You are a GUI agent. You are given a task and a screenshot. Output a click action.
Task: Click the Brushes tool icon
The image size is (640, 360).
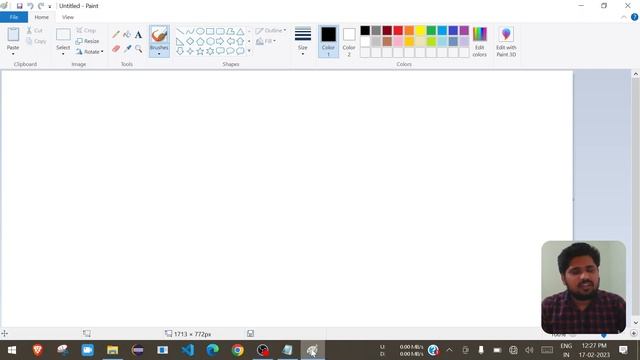(x=159, y=35)
